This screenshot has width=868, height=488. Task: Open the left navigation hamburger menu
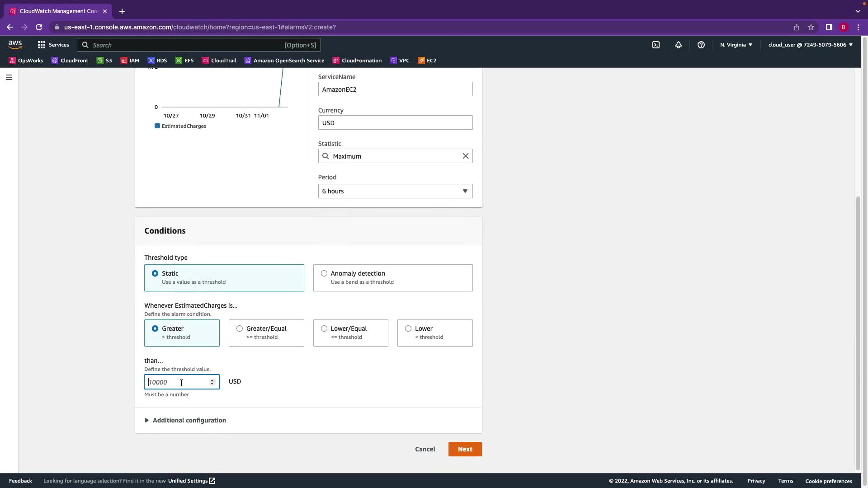[x=9, y=77]
